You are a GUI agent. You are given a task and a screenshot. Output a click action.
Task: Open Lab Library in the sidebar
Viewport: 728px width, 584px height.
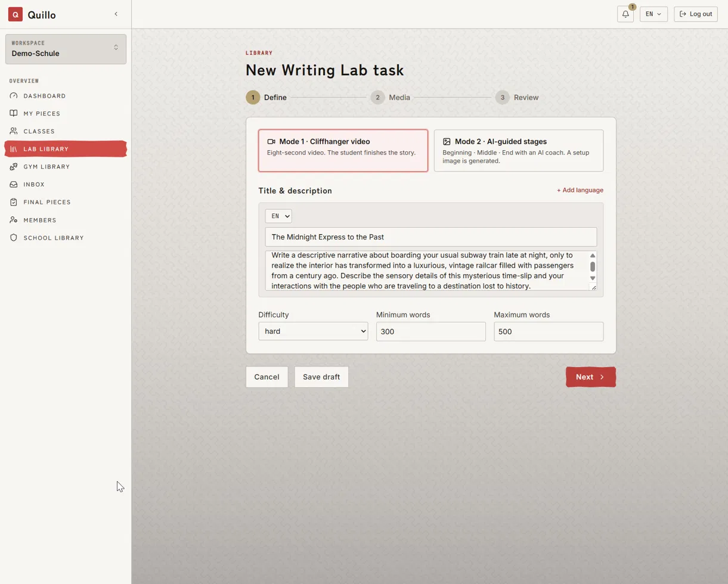point(66,149)
